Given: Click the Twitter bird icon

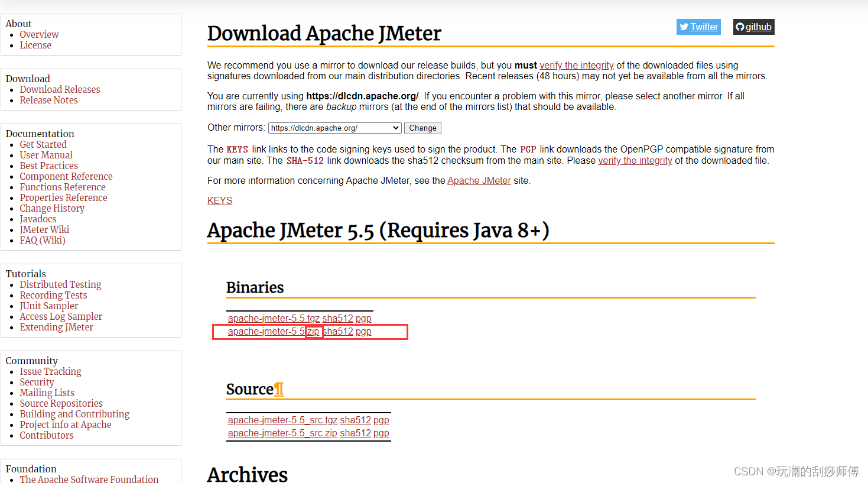Looking at the screenshot, I should click(x=684, y=27).
